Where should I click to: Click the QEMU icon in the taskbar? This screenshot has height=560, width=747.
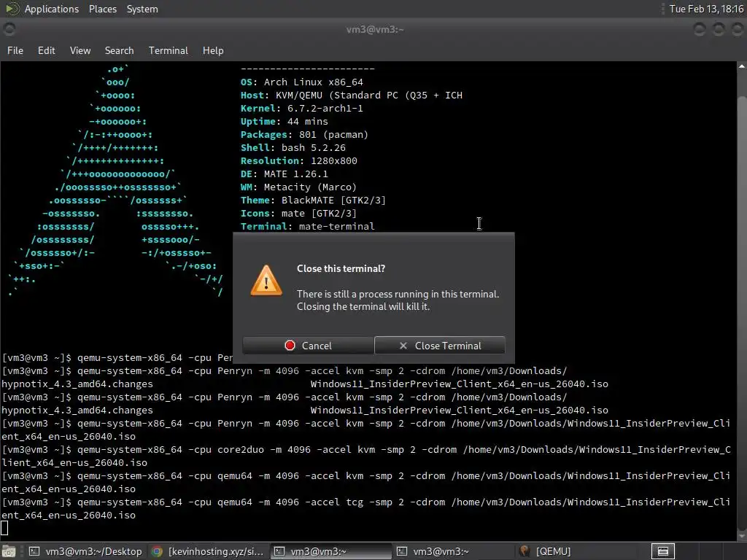525,551
